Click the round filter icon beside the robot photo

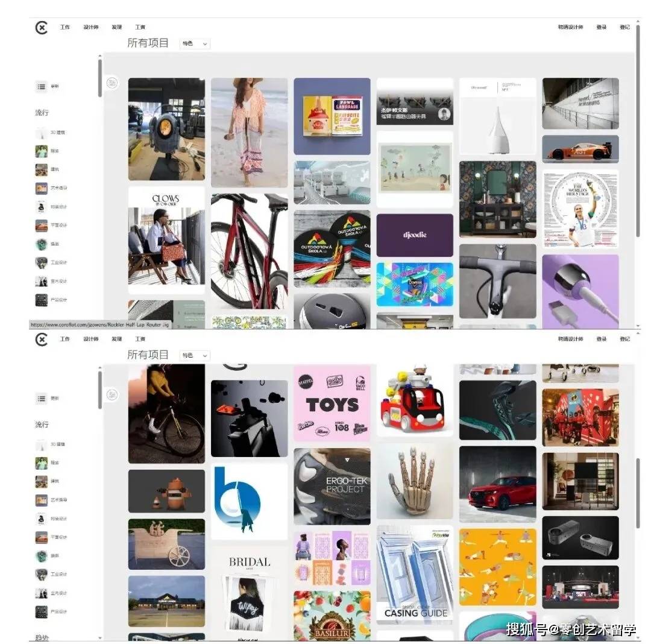pyautogui.click(x=112, y=83)
